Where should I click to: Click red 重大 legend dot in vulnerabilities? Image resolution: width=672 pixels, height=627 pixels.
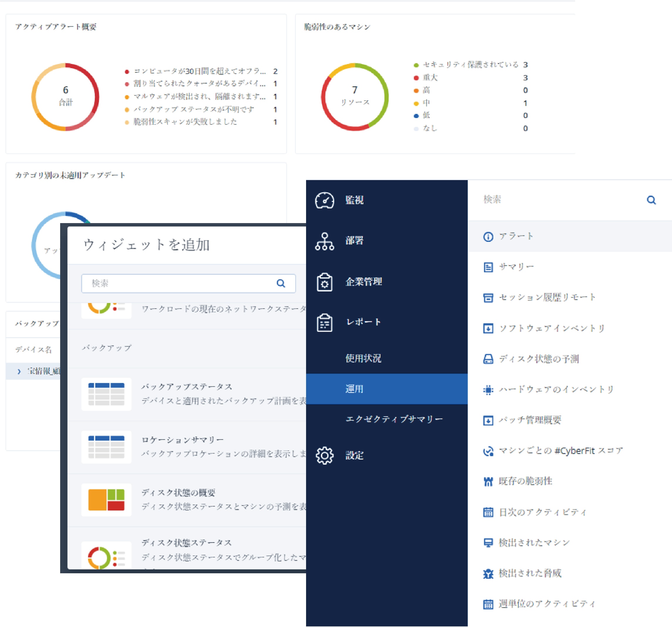(416, 78)
